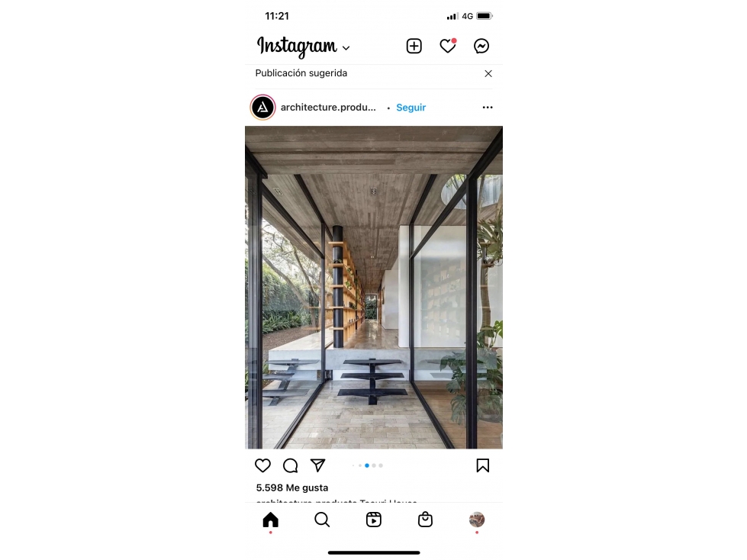Open the post's three-dot options menu

[x=488, y=108]
